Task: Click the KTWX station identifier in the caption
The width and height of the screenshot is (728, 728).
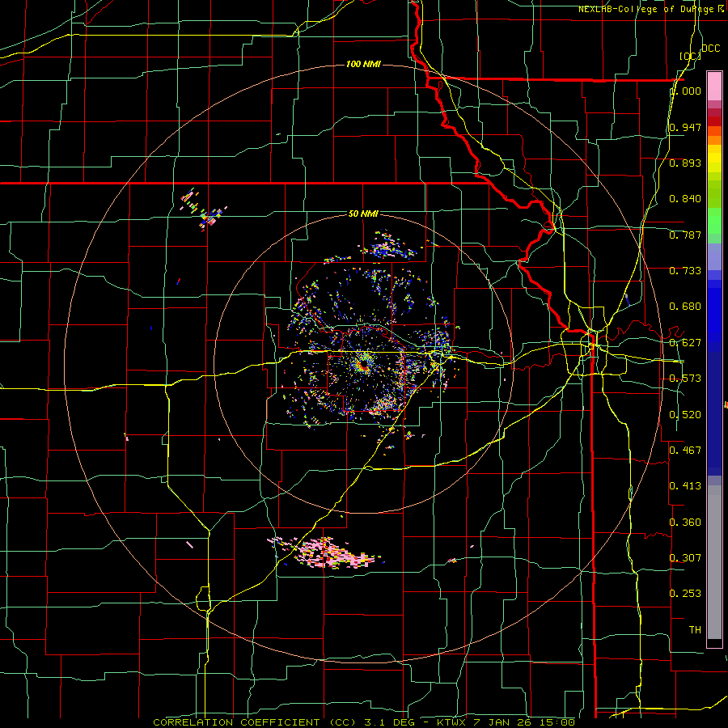Action: (x=451, y=722)
